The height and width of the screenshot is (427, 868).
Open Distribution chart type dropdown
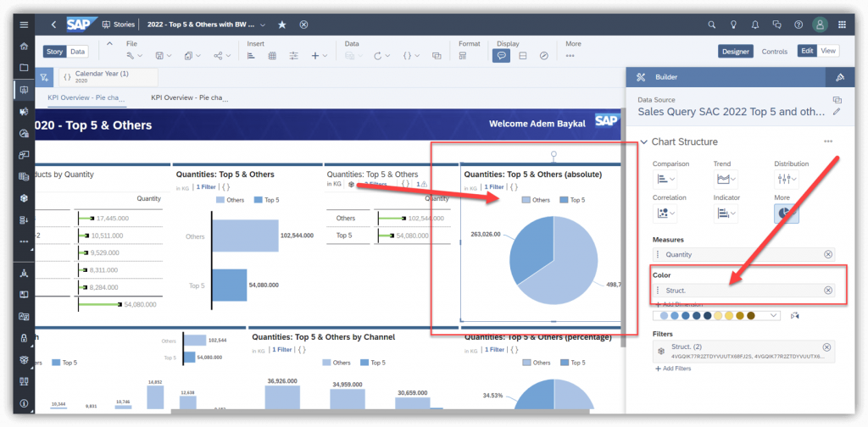coord(787,180)
